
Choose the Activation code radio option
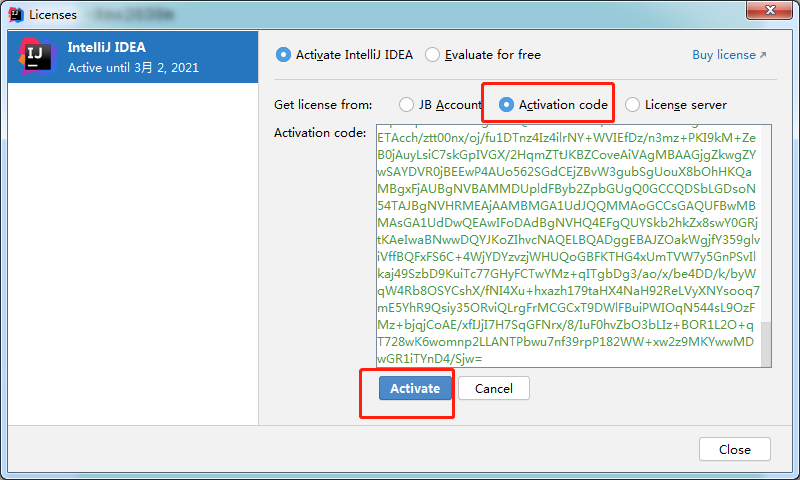[x=507, y=104]
